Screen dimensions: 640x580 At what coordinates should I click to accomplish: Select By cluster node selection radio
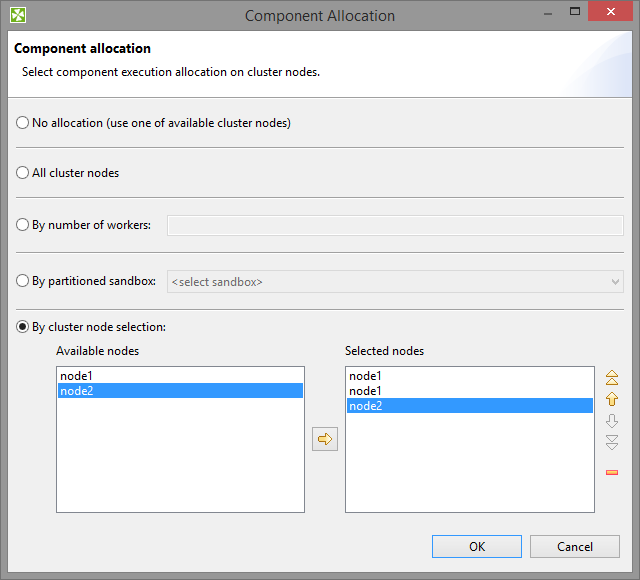(23, 327)
